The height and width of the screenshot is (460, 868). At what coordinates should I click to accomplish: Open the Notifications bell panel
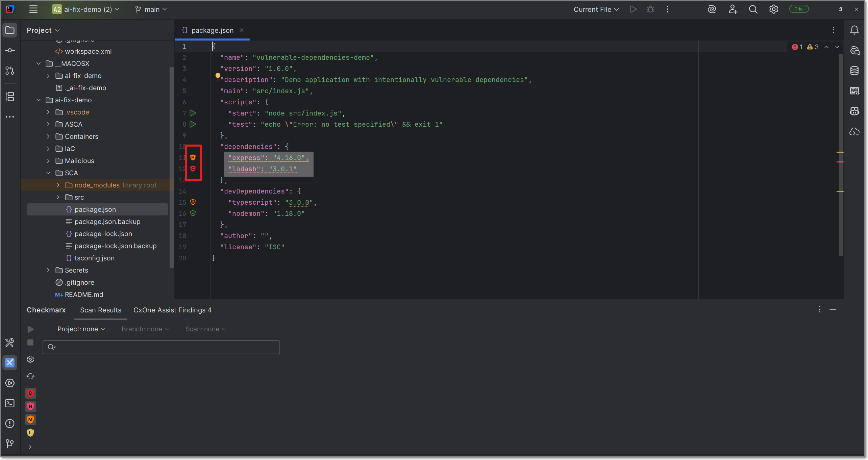tap(854, 30)
